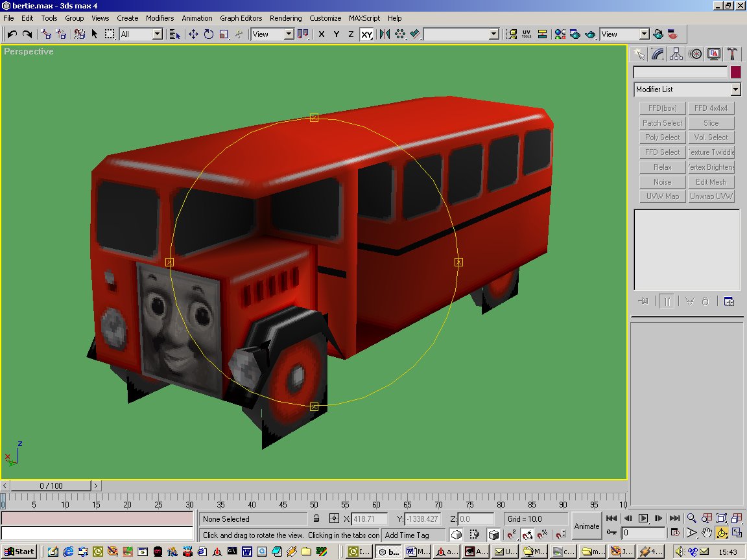The height and width of the screenshot is (560, 747).
Task: Select the Pan hand tool
Action: point(707,533)
